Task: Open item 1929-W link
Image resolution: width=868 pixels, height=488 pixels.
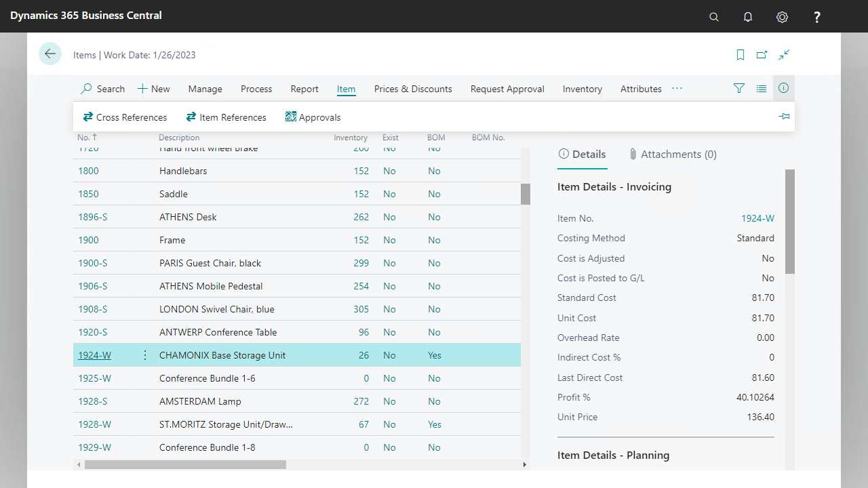Action: coord(94,447)
